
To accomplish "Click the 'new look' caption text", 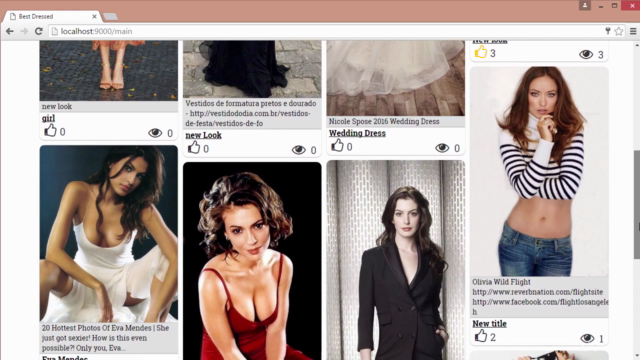I will (x=57, y=106).
